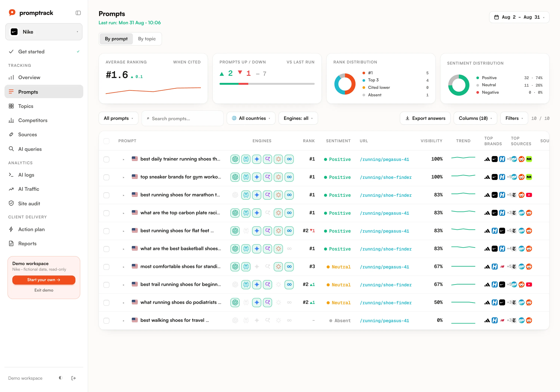This screenshot has height=392, width=560.
Task: Click the trend sparkline in daily trainer row
Action: click(463, 158)
